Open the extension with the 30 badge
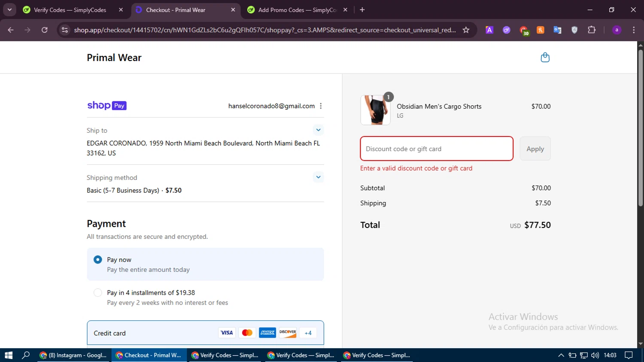 tap(524, 30)
